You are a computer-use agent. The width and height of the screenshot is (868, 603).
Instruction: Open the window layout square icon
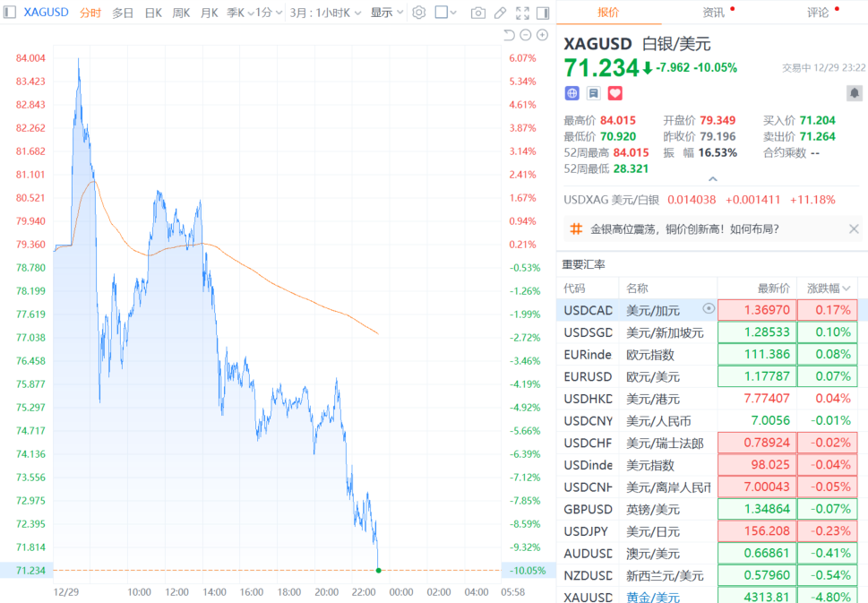[x=442, y=13]
